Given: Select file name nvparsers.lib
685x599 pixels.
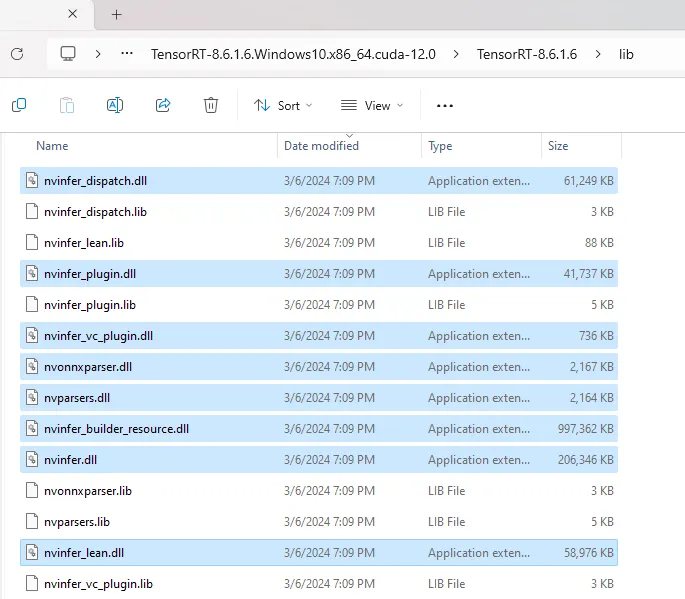Looking at the screenshot, I should 77,522.
